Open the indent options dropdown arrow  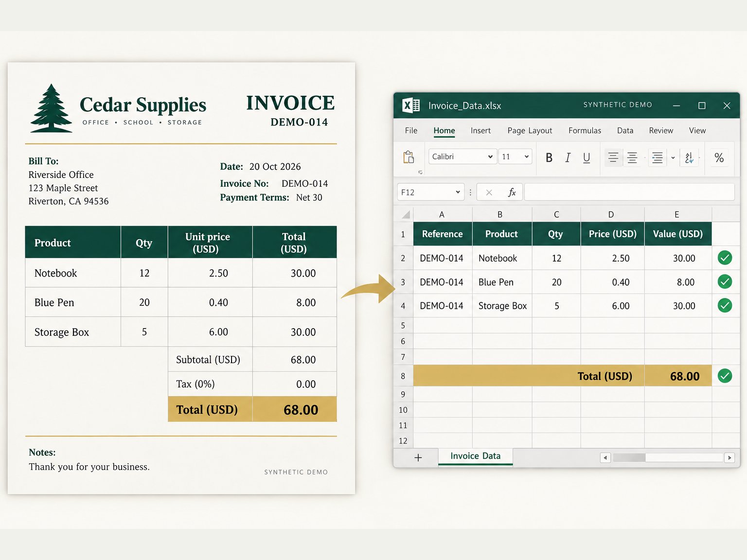[x=673, y=157]
